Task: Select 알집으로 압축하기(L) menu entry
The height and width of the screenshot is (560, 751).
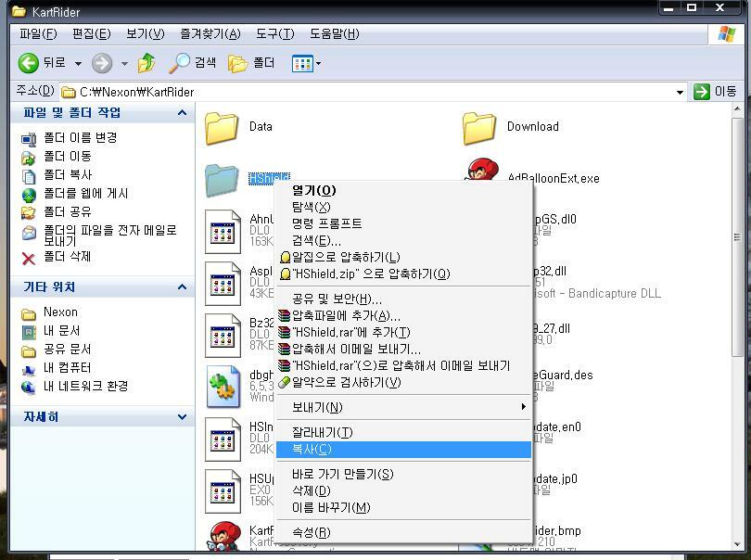Action: coord(403,257)
